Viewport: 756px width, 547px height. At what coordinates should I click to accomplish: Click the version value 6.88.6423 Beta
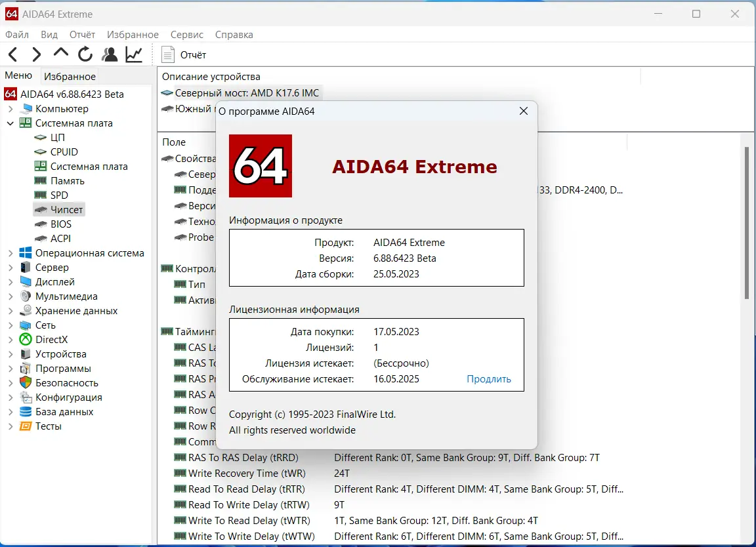point(404,258)
